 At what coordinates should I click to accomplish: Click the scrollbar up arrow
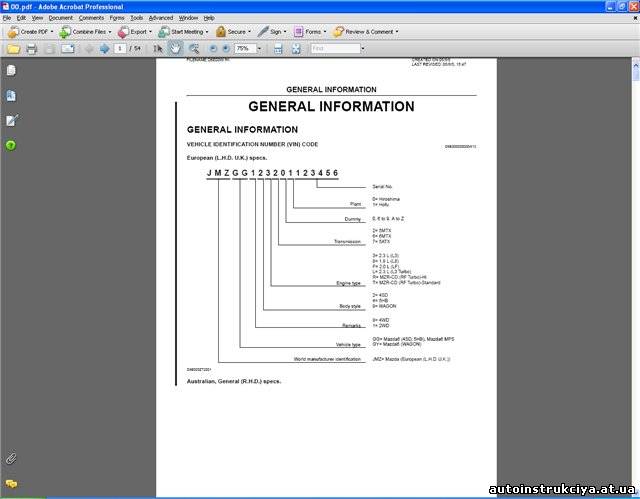[x=636, y=64]
